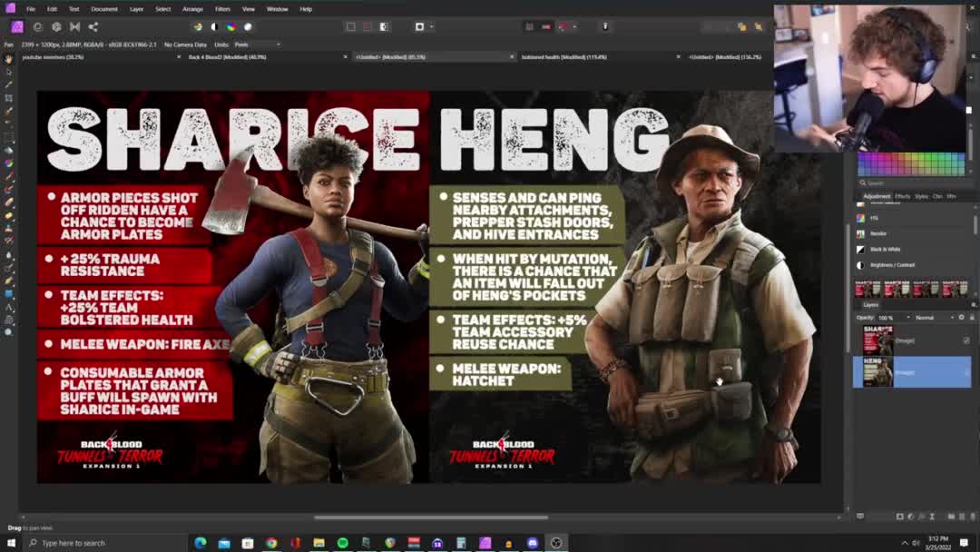
Task: Toggle the layer lock icon
Action: pyautogui.click(x=972, y=317)
